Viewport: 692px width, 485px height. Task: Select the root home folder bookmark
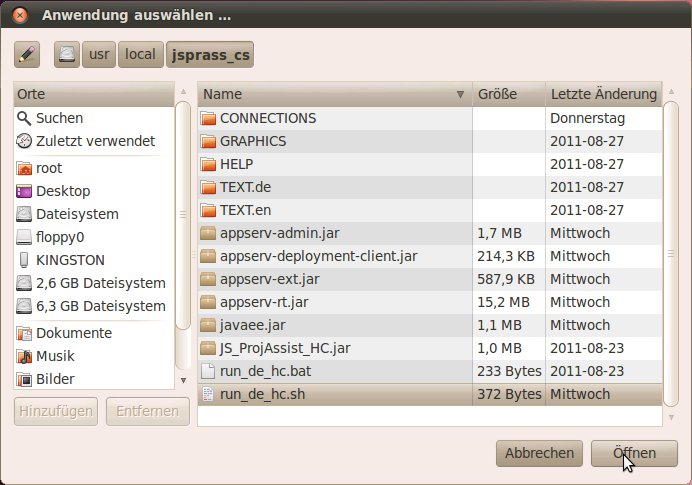tap(49, 168)
